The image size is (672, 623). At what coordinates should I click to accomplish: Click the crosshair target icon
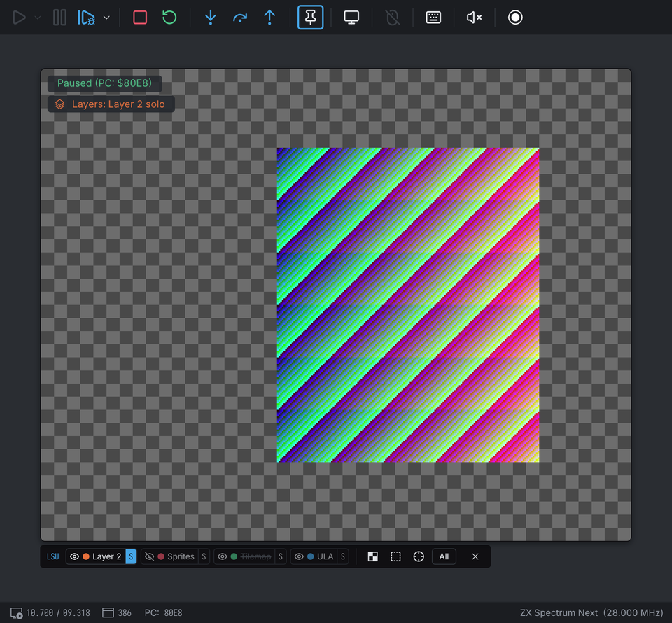click(419, 556)
